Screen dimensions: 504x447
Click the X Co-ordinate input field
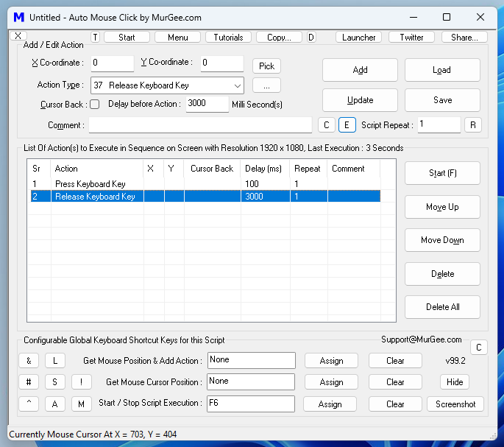(112, 63)
